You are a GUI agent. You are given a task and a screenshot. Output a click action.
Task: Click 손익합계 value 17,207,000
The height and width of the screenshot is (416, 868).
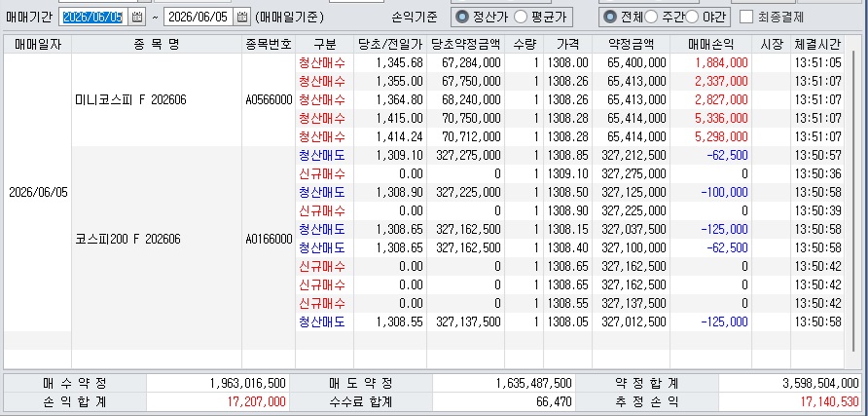pyautogui.click(x=257, y=401)
